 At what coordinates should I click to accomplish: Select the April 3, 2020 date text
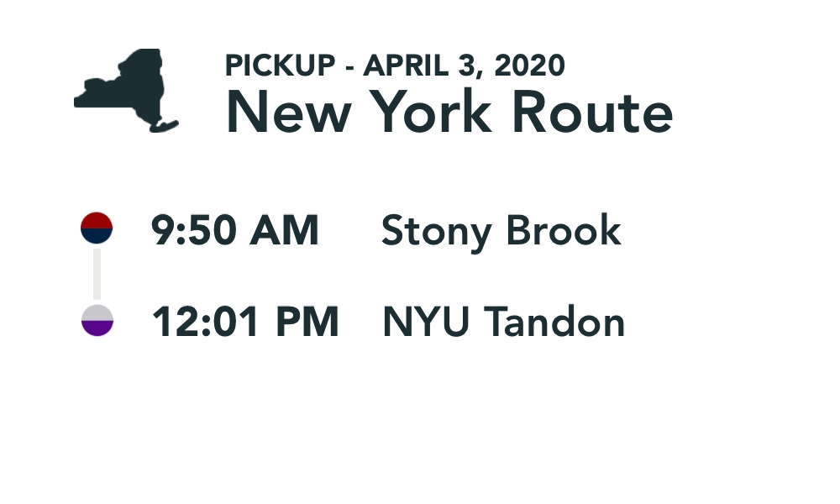coord(464,66)
